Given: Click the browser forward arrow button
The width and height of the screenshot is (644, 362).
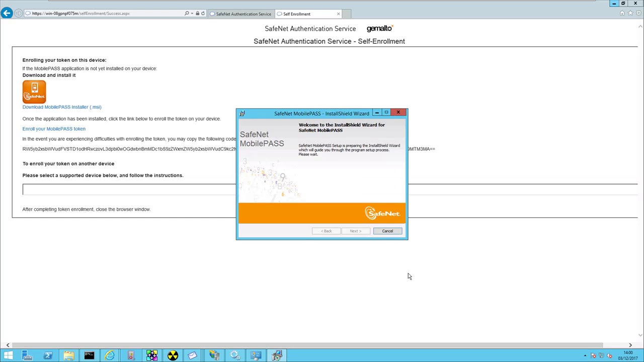Looking at the screenshot, I should coord(19,14).
